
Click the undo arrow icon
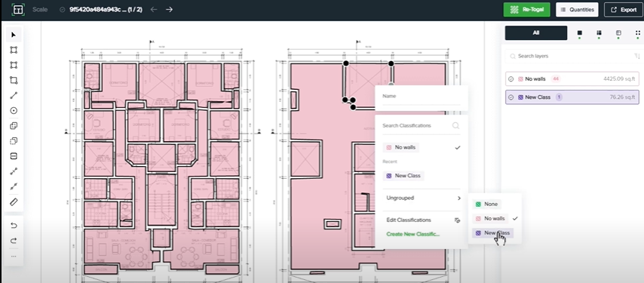click(14, 226)
